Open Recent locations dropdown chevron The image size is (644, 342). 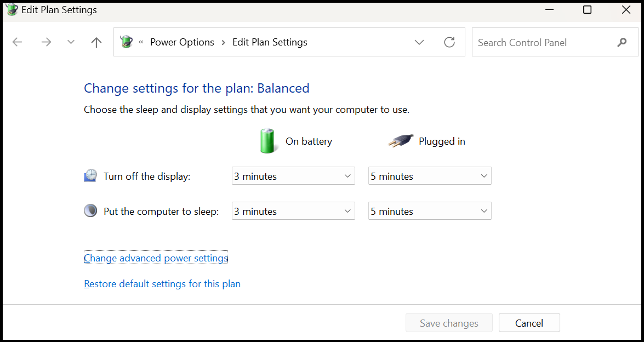click(x=71, y=42)
